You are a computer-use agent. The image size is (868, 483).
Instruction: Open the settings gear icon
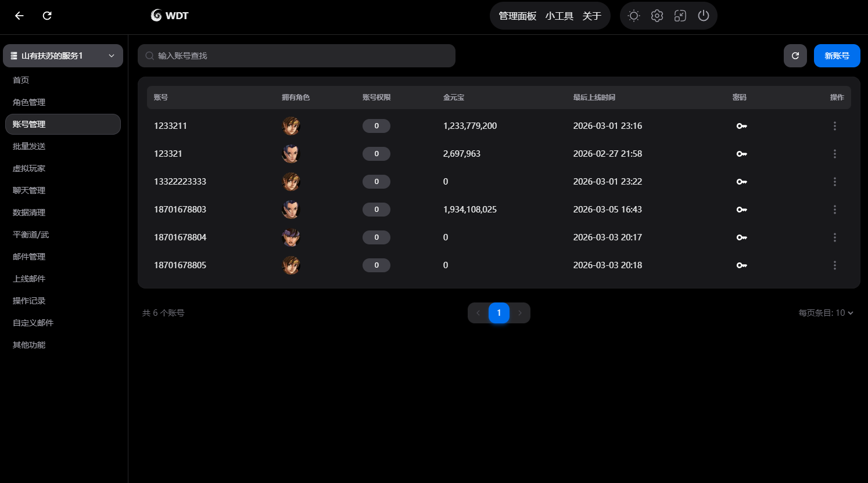pos(657,16)
